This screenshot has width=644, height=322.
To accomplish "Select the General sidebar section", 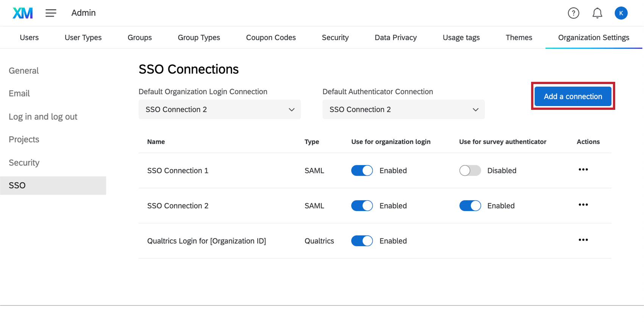I will pos(23,71).
